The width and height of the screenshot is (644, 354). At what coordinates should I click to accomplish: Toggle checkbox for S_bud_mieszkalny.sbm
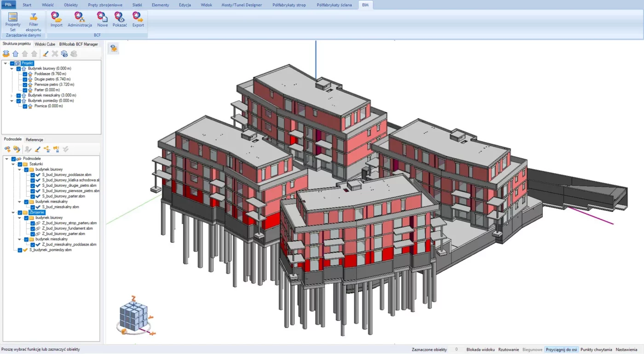point(32,207)
